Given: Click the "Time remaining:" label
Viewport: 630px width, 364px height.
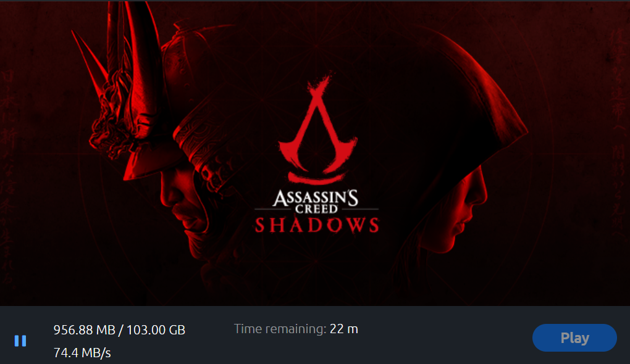Looking at the screenshot, I should (279, 329).
